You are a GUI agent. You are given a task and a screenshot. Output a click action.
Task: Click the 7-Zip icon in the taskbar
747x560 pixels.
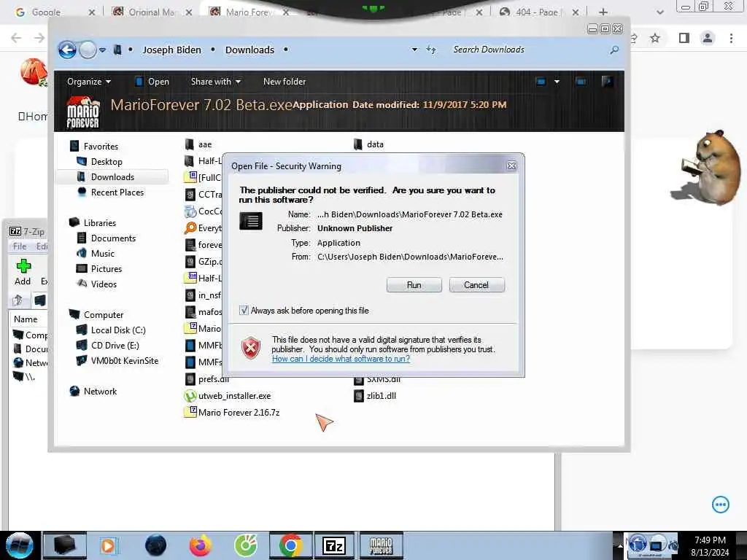click(334, 545)
